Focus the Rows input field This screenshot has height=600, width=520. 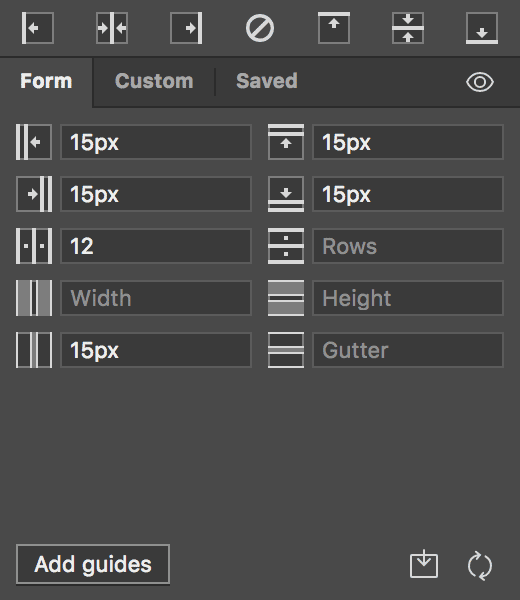[x=408, y=246]
